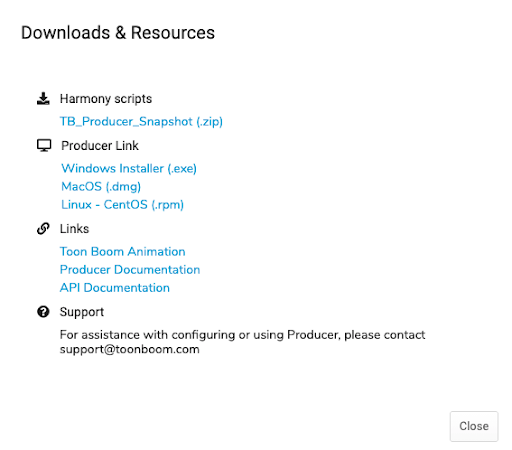512x450 pixels.
Task: Click the monitor icon beside Producer Link
Action: click(44, 146)
